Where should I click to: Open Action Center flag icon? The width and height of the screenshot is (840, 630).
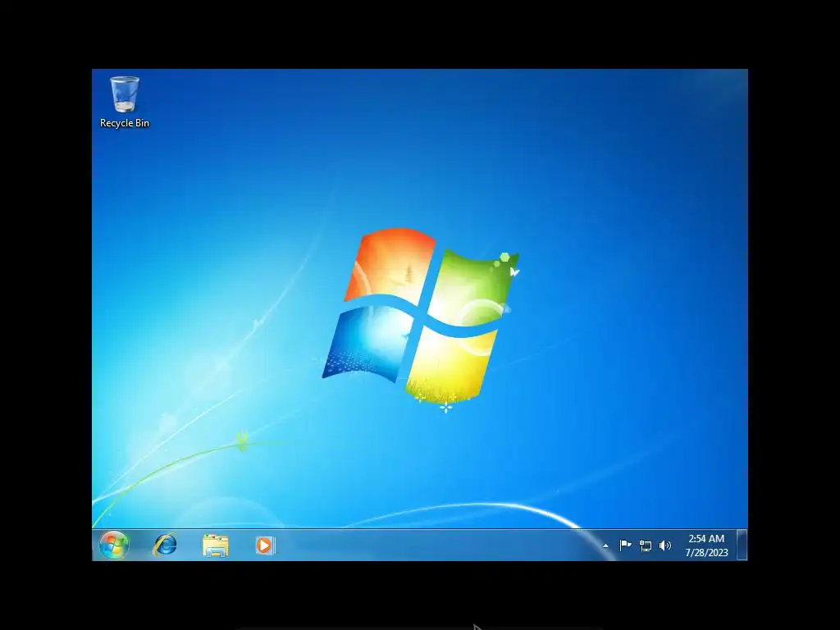click(625, 546)
